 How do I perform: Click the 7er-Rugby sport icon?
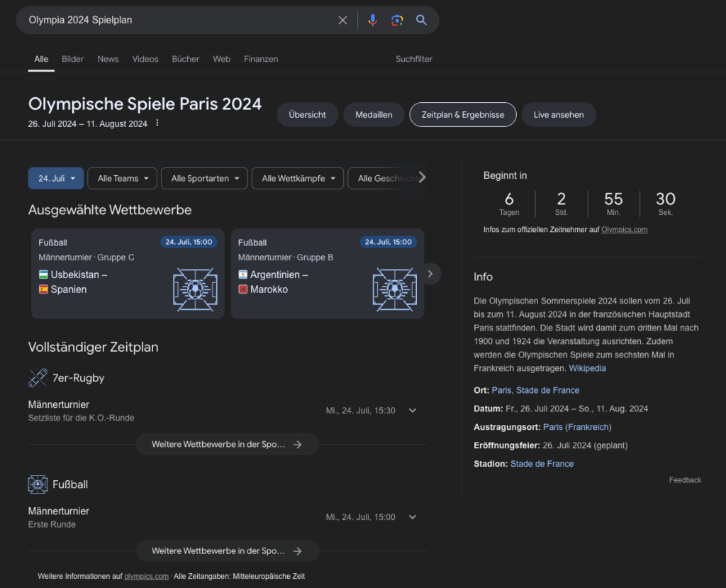[38, 378]
